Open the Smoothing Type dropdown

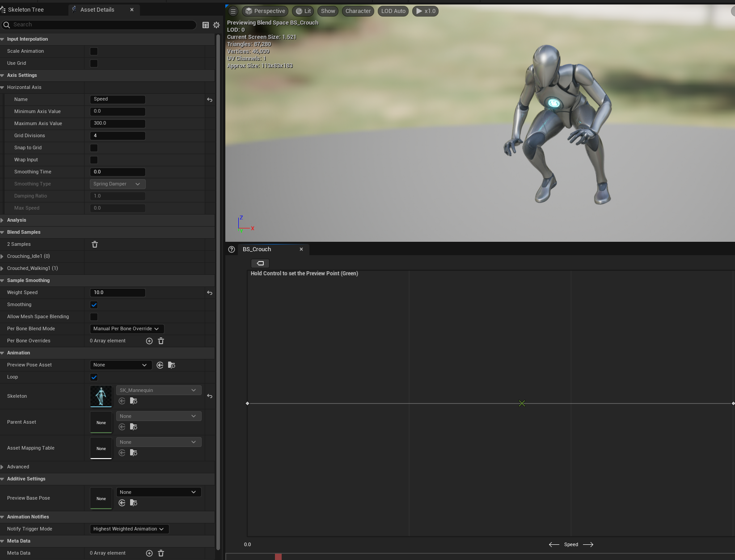[117, 184]
